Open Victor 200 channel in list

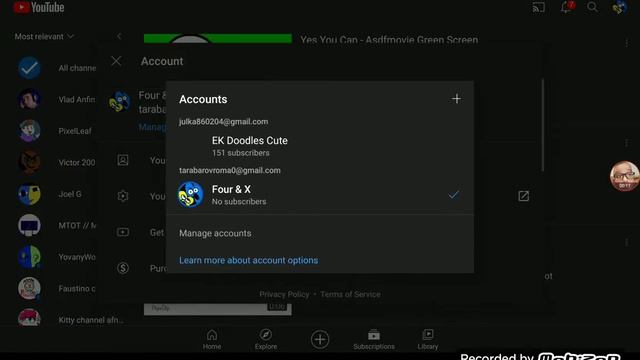[56, 162]
